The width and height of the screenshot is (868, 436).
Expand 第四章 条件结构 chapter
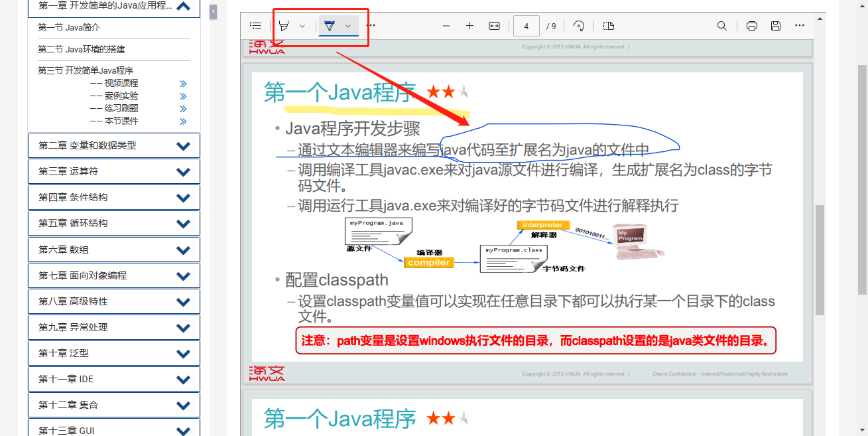[184, 198]
